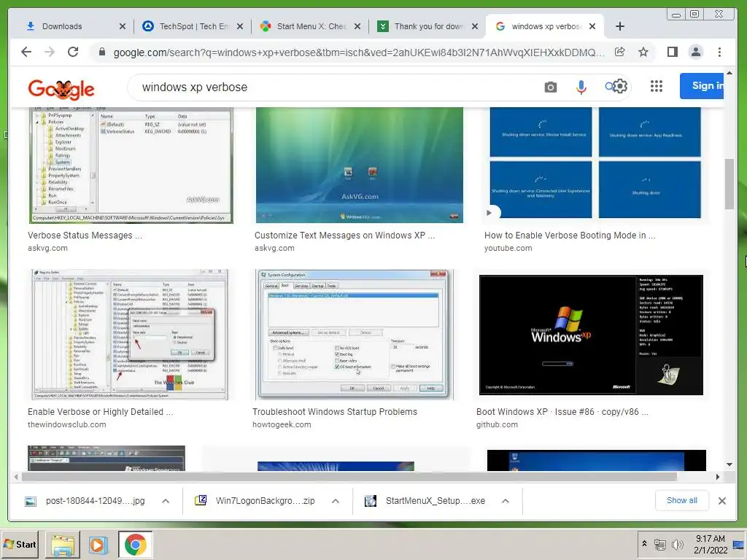The image size is (747, 560).
Task: Go to Google home via logo
Action: (61, 89)
